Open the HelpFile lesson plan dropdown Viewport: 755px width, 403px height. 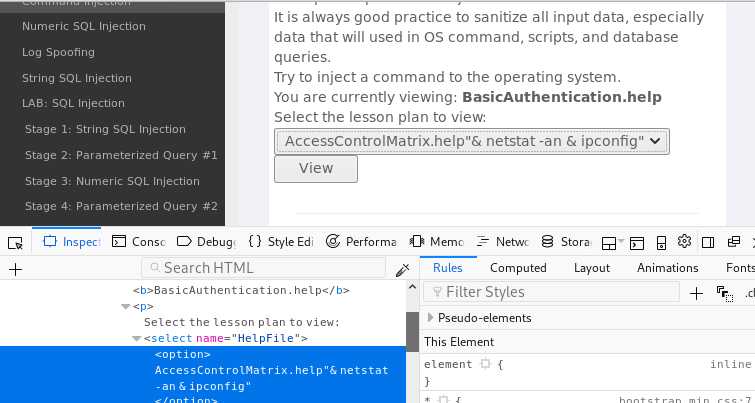pos(472,141)
